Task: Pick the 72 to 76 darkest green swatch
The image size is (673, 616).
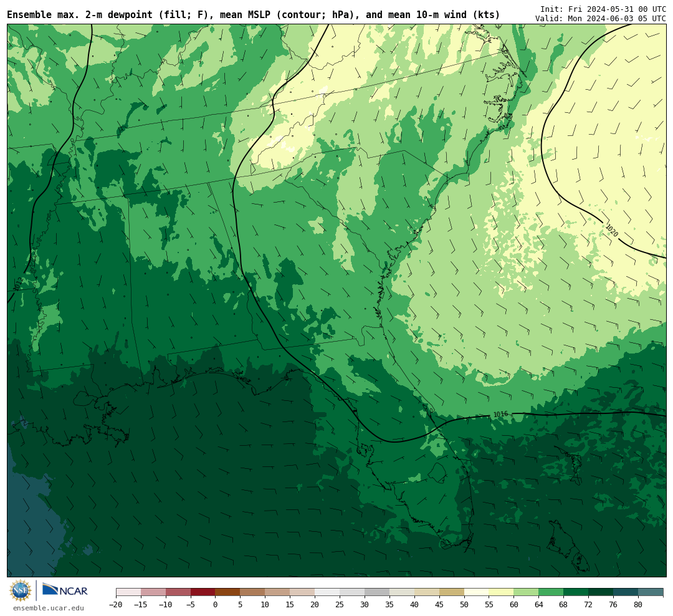Action: point(601,592)
